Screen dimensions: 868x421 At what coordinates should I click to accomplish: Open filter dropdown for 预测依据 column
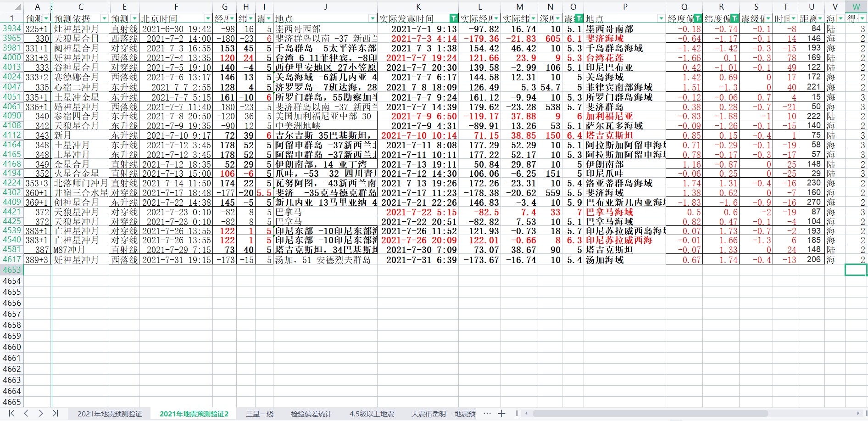click(104, 18)
